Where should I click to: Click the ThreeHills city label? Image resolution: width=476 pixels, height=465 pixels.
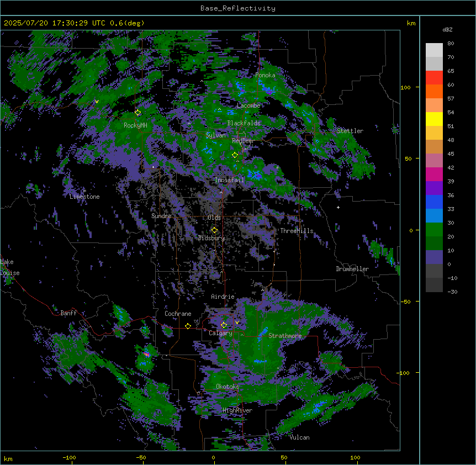[297, 231]
